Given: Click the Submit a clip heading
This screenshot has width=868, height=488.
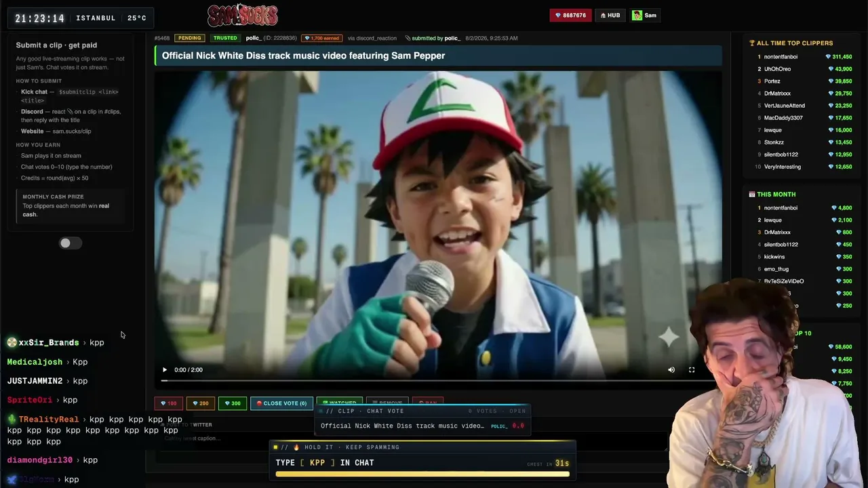Looking at the screenshot, I should click(56, 45).
